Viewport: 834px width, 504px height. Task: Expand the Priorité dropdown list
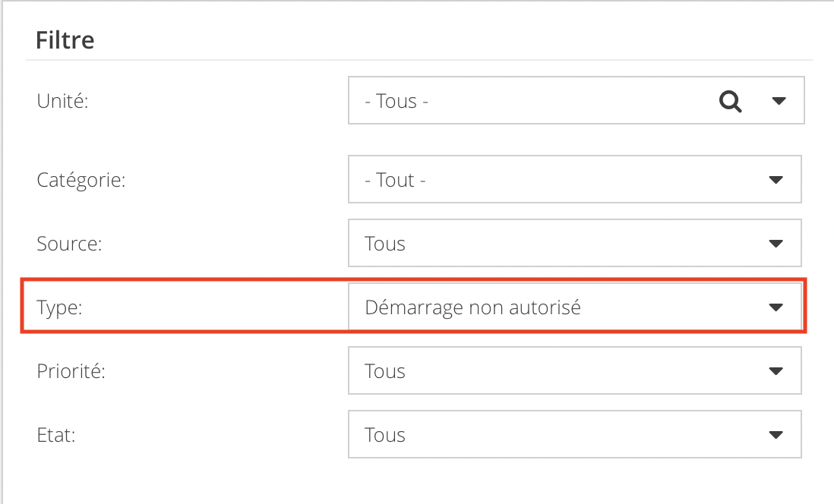click(574, 370)
